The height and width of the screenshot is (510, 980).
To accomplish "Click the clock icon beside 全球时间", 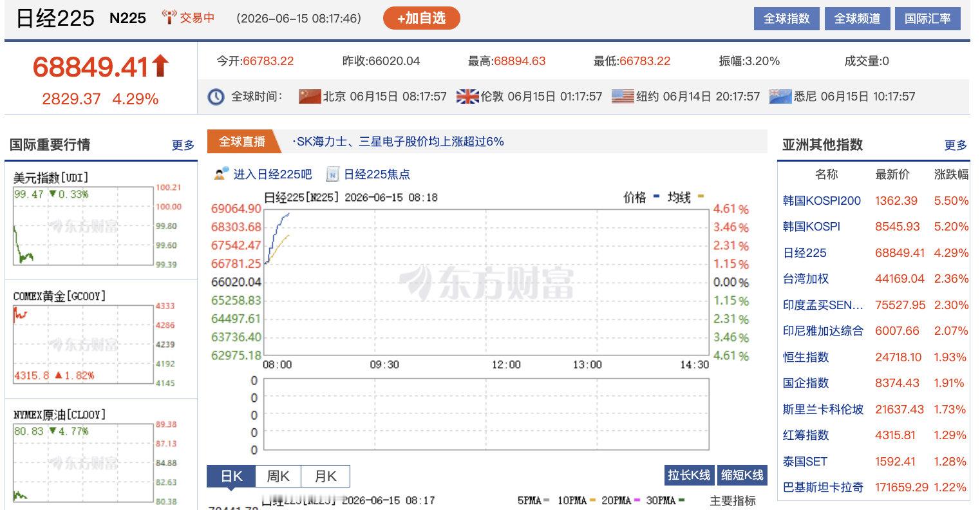I will tap(216, 97).
